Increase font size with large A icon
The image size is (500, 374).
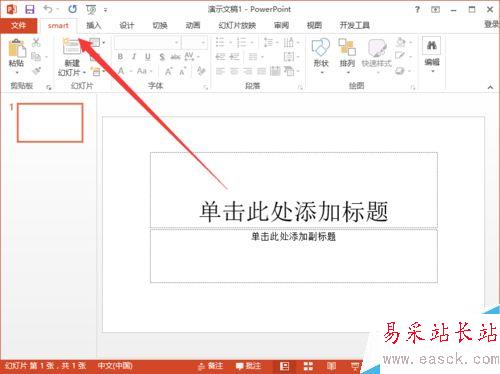169,71
